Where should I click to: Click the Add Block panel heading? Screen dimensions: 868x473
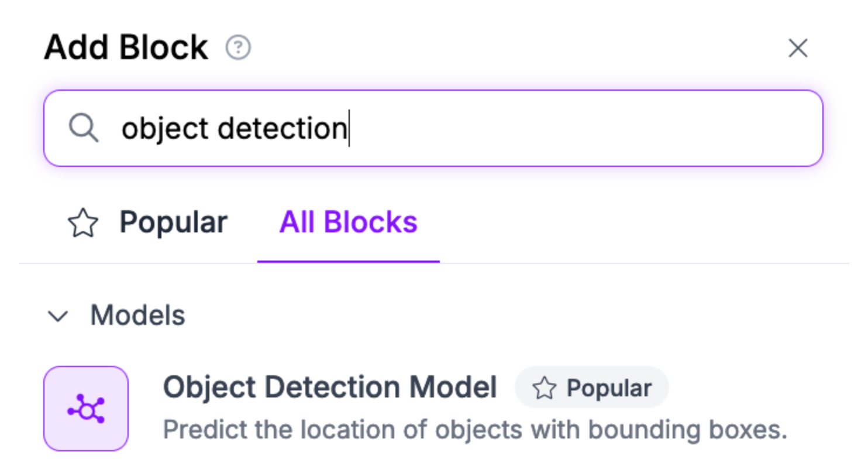pos(126,48)
